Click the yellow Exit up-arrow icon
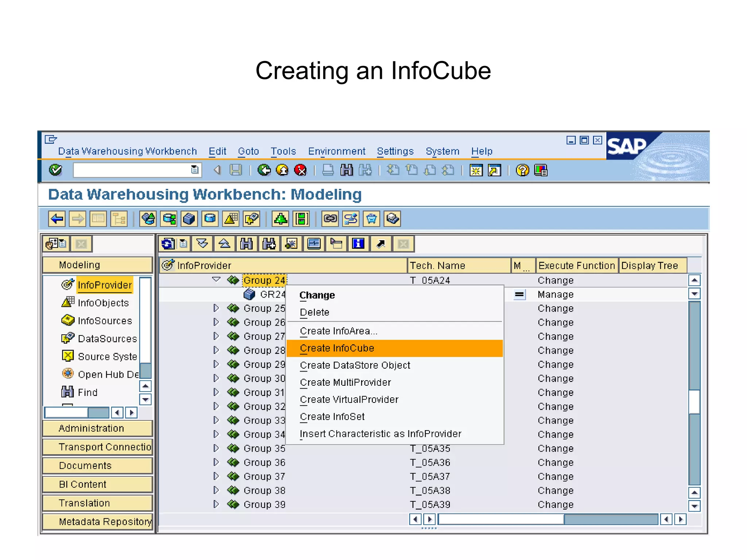This screenshot has width=747, height=560. [282, 170]
